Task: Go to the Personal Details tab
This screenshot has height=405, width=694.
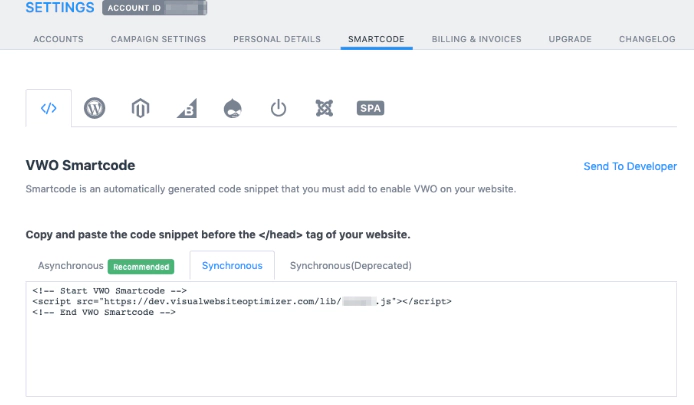Action: [x=277, y=39]
